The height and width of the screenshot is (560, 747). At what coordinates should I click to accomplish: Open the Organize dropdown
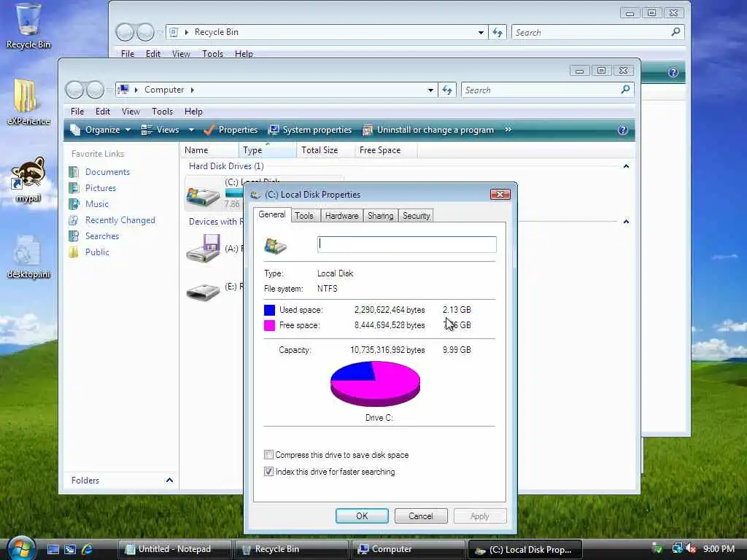tap(101, 130)
